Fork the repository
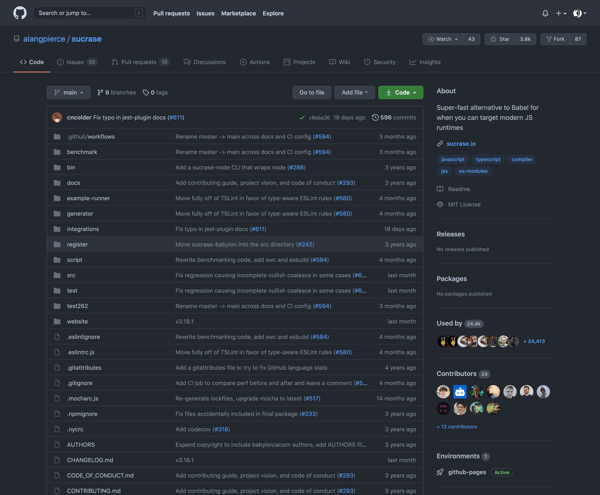600x495 pixels. pos(555,39)
